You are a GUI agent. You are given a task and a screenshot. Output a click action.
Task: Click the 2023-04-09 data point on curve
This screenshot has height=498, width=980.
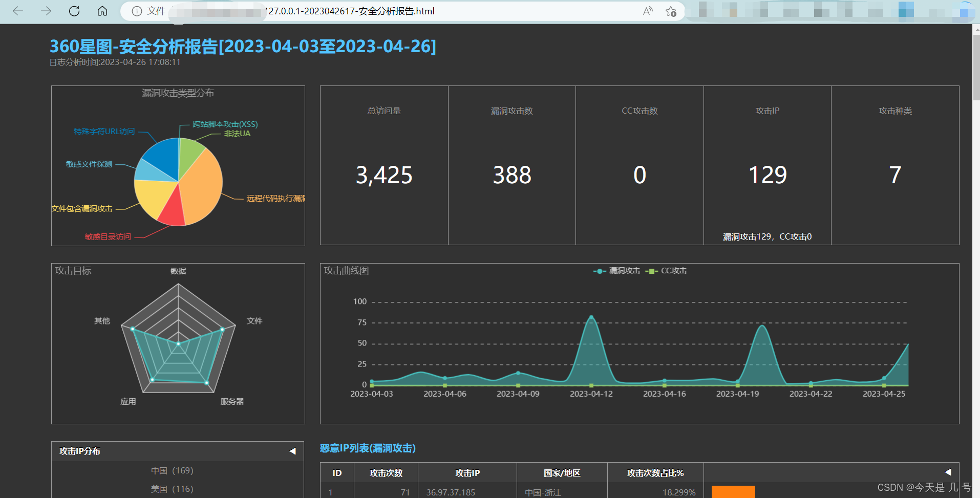[x=518, y=373]
